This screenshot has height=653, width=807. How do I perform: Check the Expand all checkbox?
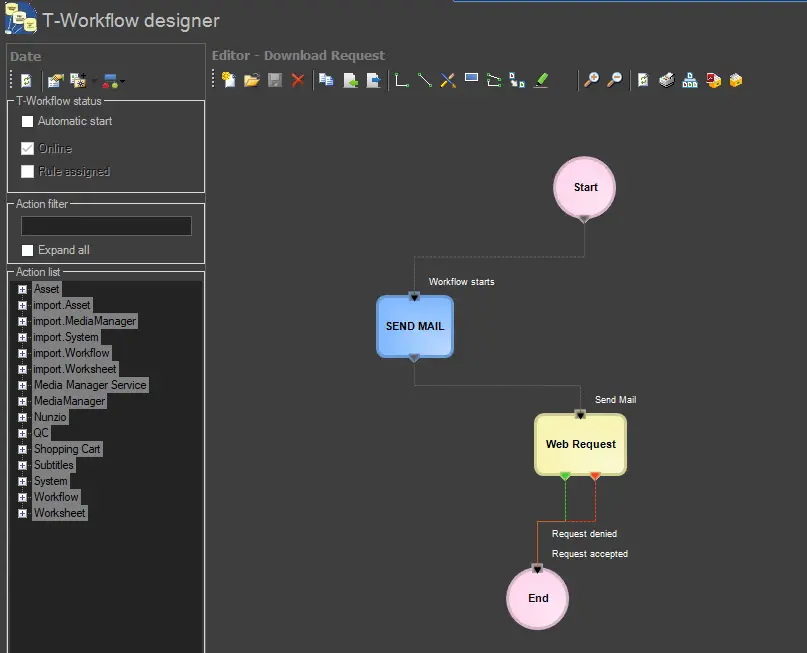28,250
